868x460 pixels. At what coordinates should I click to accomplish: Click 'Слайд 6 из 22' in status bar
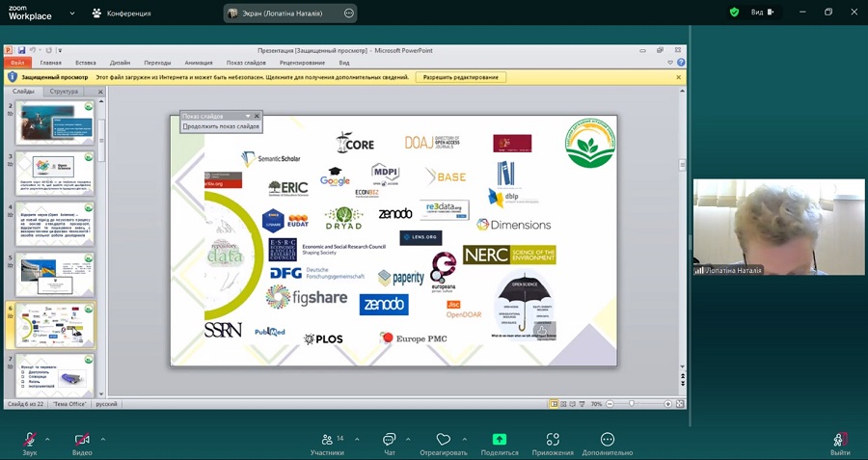click(x=25, y=404)
